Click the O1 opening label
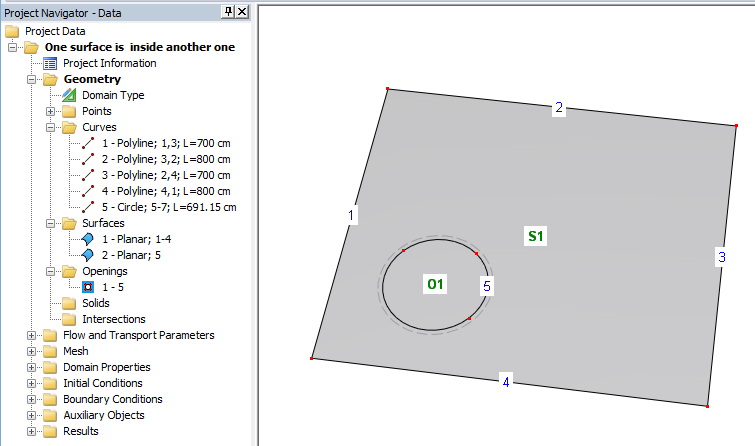Viewport: 755px width, 446px height. coord(435,284)
